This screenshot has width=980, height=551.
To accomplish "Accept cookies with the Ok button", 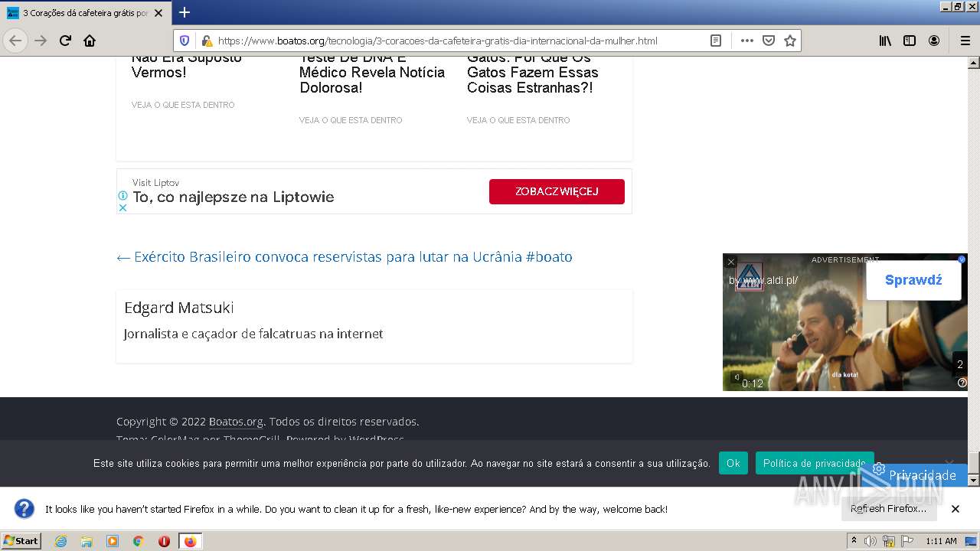I will tap(733, 463).
